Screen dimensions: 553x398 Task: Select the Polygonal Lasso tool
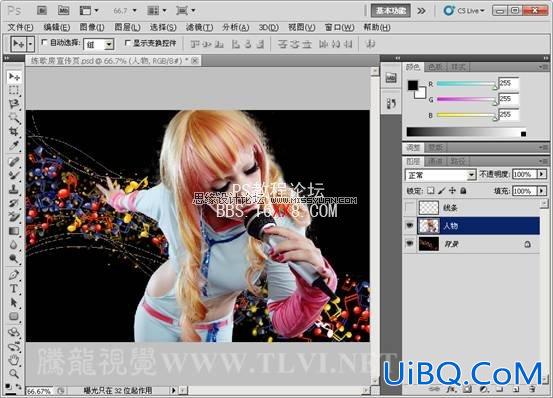point(14,104)
